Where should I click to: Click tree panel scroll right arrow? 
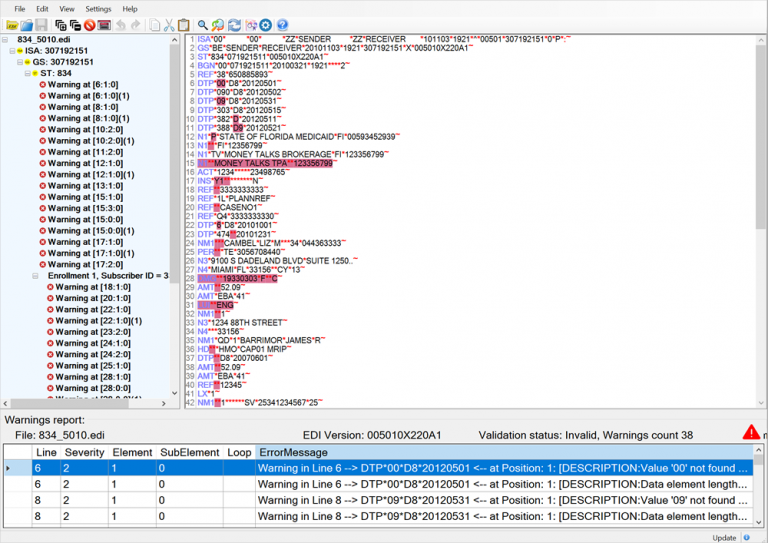(164, 403)
